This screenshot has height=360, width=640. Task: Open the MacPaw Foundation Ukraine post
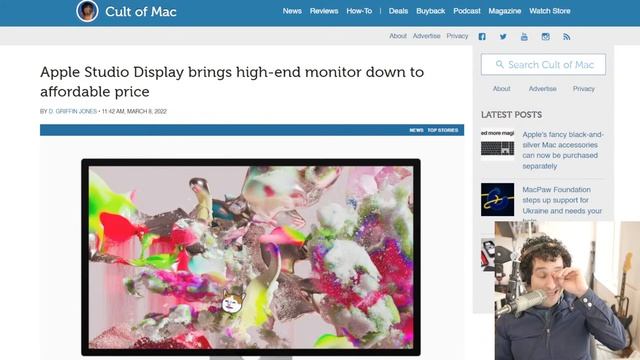point(562,200)
